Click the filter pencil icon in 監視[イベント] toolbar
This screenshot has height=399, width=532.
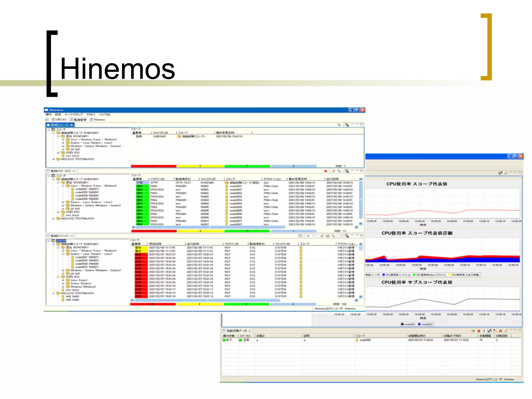point(322,236)
